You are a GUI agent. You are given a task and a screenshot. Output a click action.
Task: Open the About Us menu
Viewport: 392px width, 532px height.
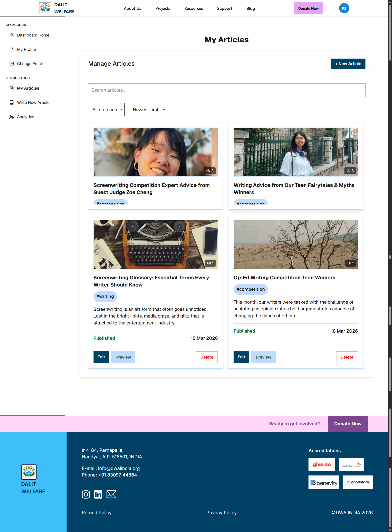(x=133, y=8)
